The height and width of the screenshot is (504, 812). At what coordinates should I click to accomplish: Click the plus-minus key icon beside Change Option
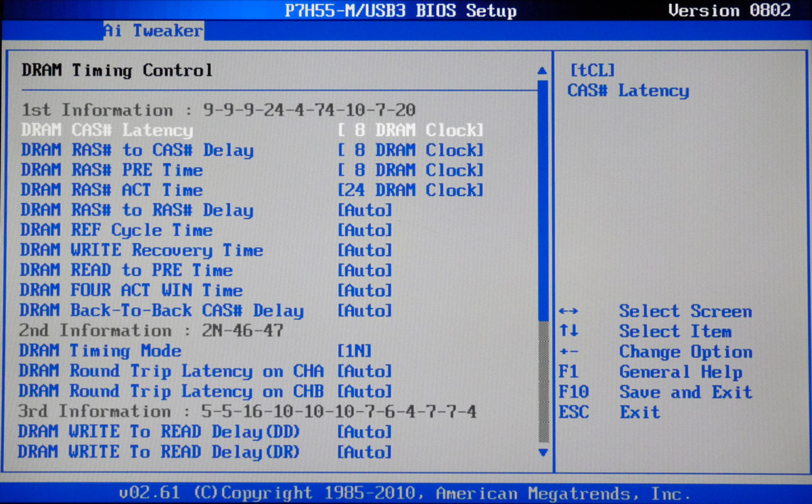[x=568, y=352]
